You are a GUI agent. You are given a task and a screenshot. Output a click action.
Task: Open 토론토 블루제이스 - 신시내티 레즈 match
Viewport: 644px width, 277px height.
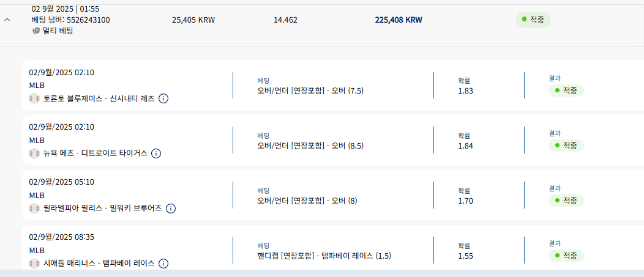(x=99, y=98)
